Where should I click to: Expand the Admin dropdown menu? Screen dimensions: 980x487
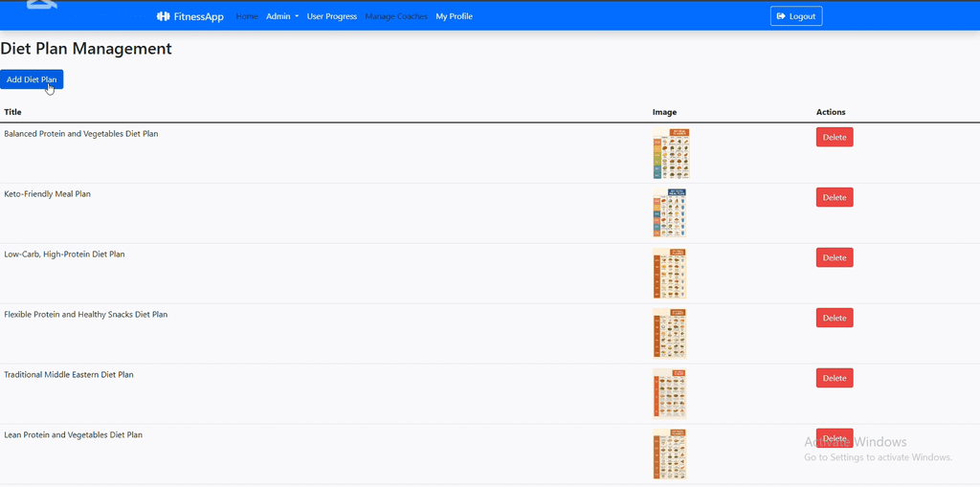tap(282, 16)
